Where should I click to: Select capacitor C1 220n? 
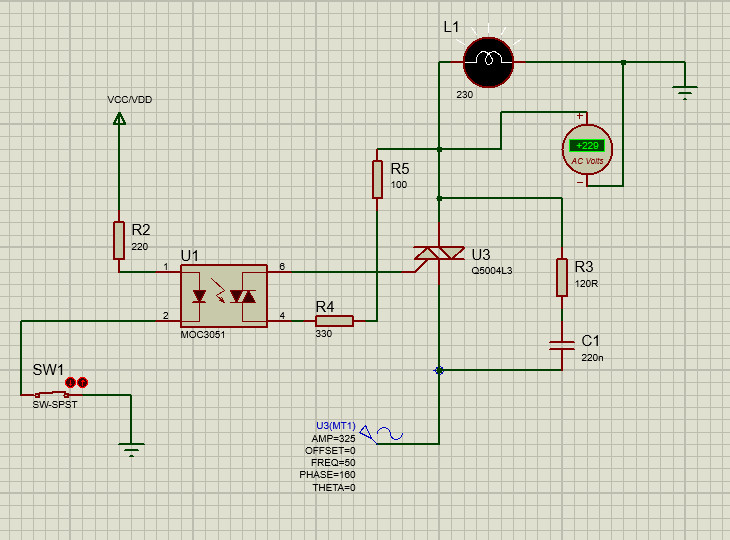click(x=562, y=345)
